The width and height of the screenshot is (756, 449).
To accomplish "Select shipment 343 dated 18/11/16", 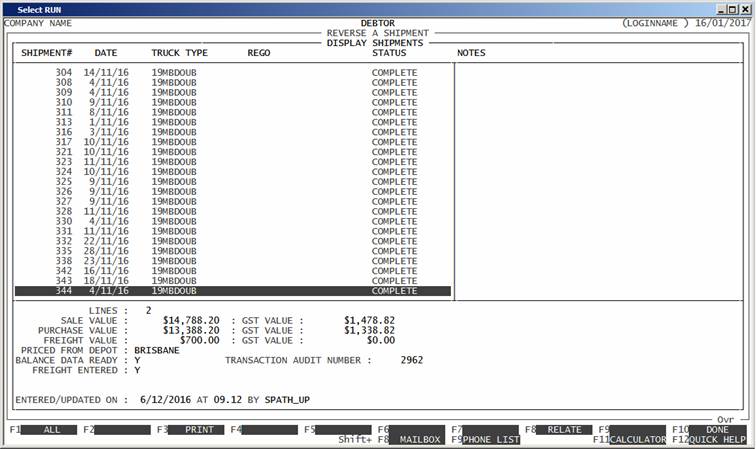I will tap(233, 281).
